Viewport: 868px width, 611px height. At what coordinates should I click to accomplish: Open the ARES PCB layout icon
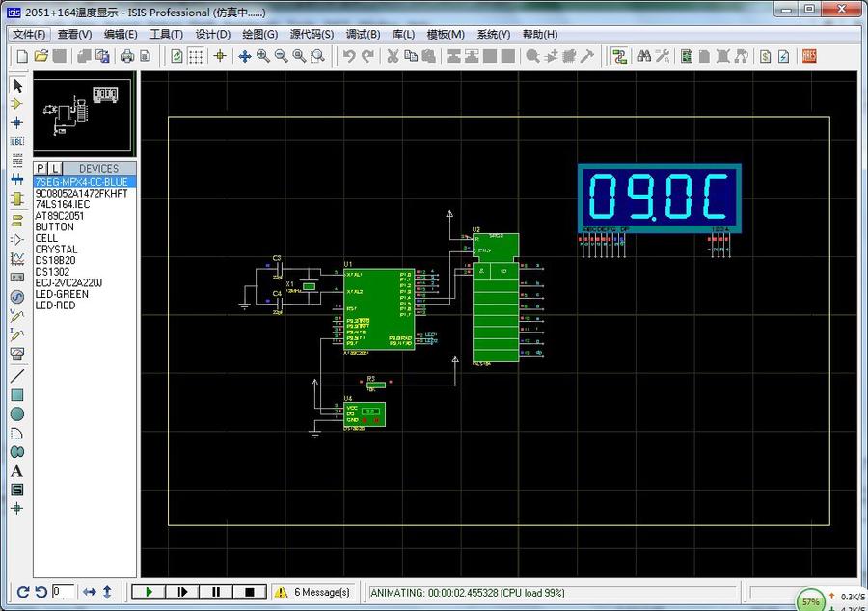[x=810, y=57]
